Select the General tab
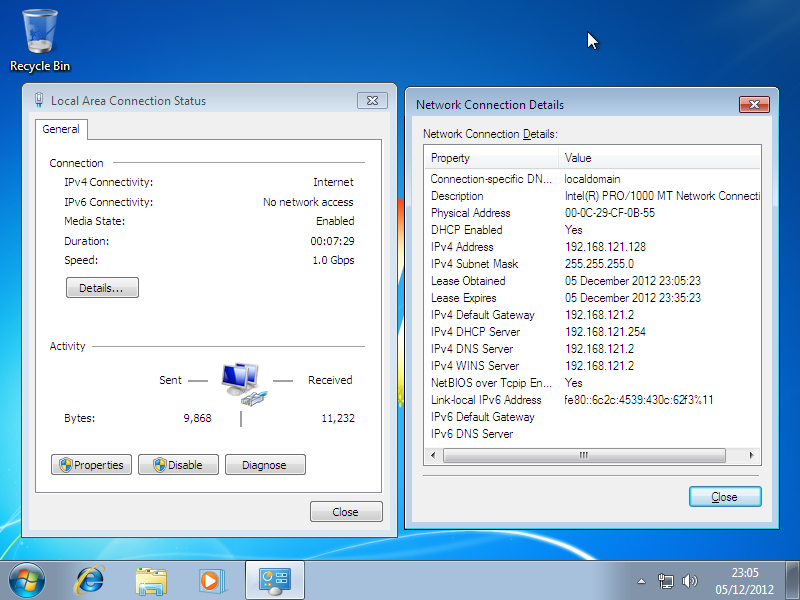Image resolution: width=800 pixels, height=600 pixels. (62, 129)
